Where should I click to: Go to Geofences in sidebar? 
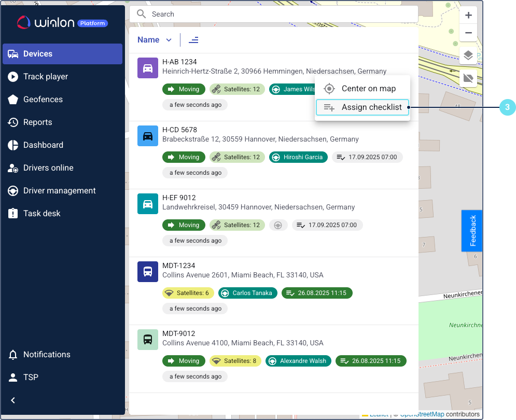point(43,99)
